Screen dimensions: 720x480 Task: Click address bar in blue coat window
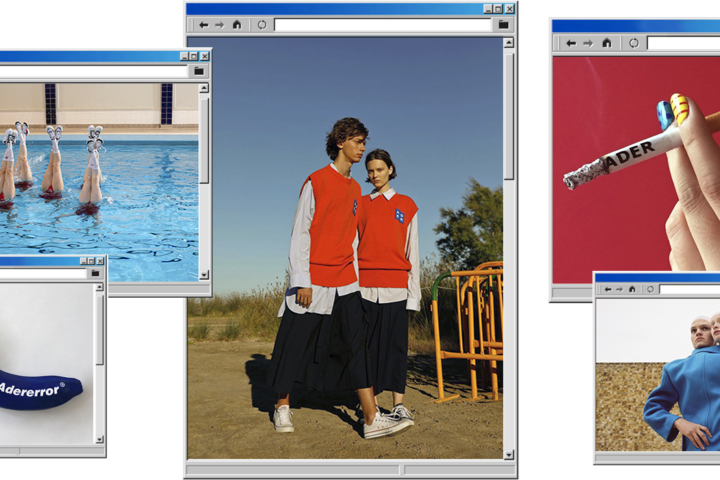[690, 289]
